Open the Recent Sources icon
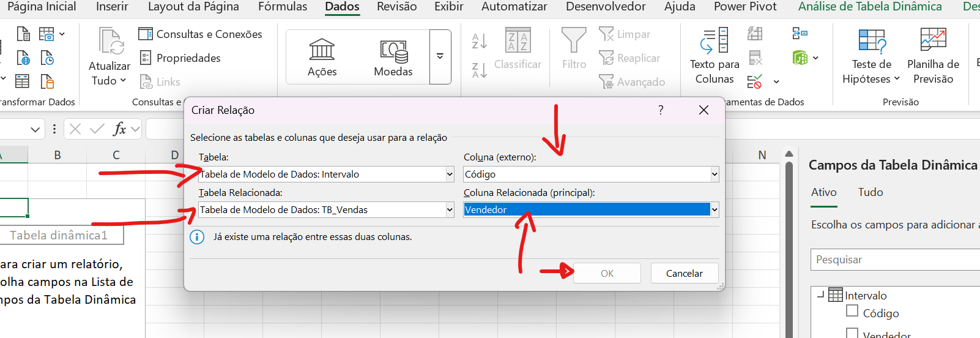The image size is (980, 338). 47,58
